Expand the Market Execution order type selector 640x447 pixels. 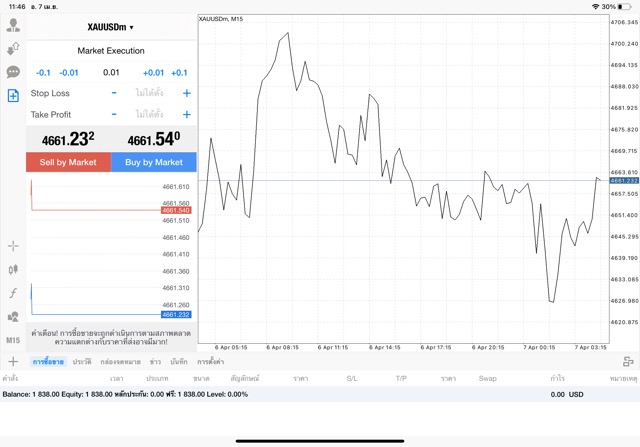coord(111,50)
